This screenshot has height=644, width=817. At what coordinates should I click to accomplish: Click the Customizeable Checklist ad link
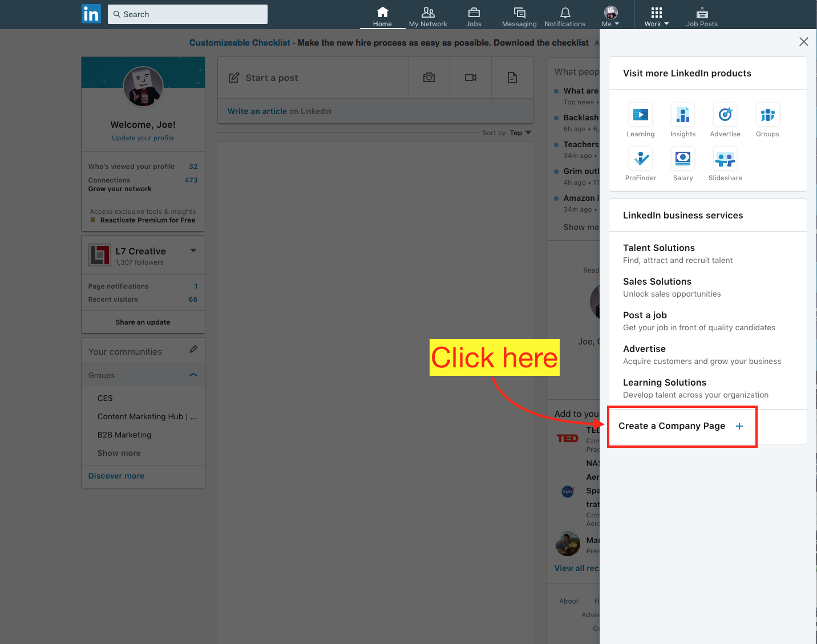[240, 43]
